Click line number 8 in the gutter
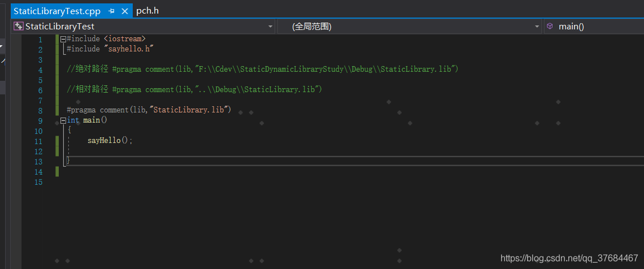 click(40, 110)
